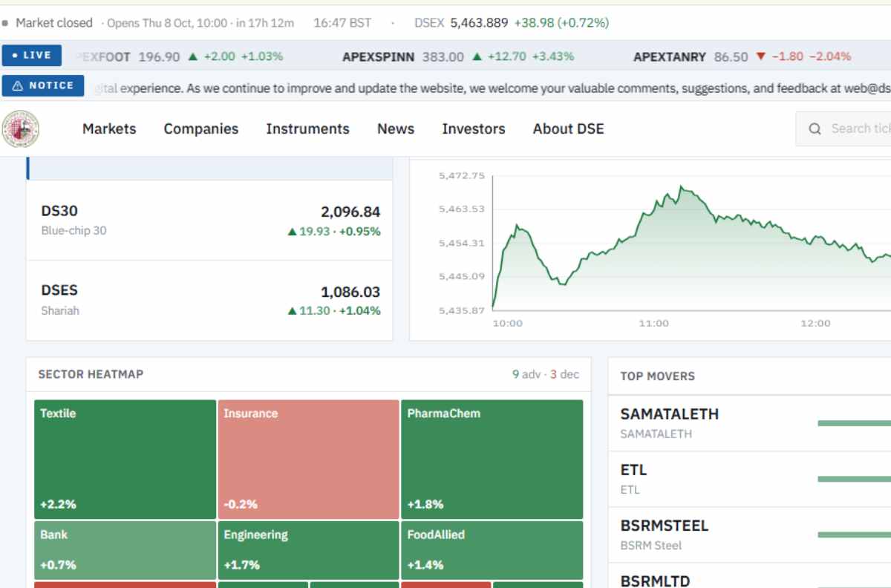Go to the Investors section

474,128
